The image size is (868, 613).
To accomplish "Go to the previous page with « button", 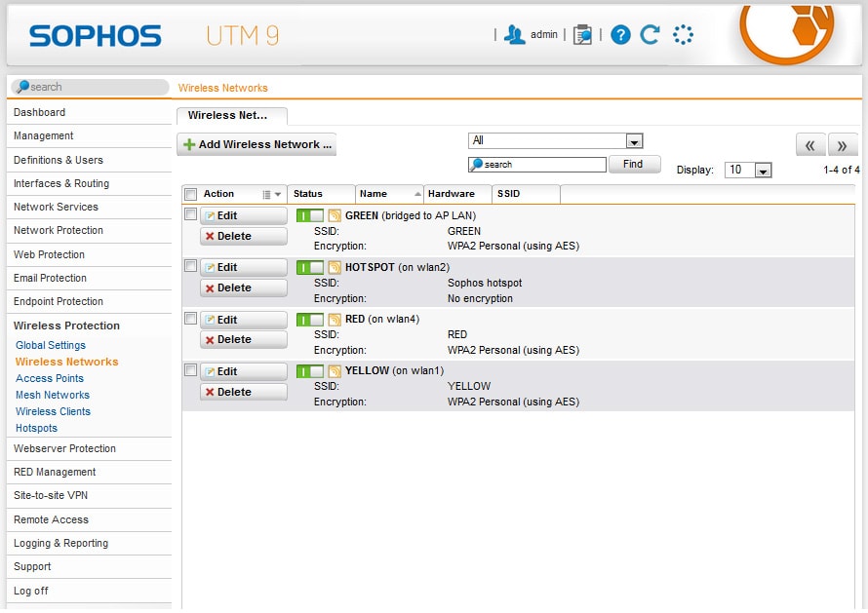I will [810, 145].
